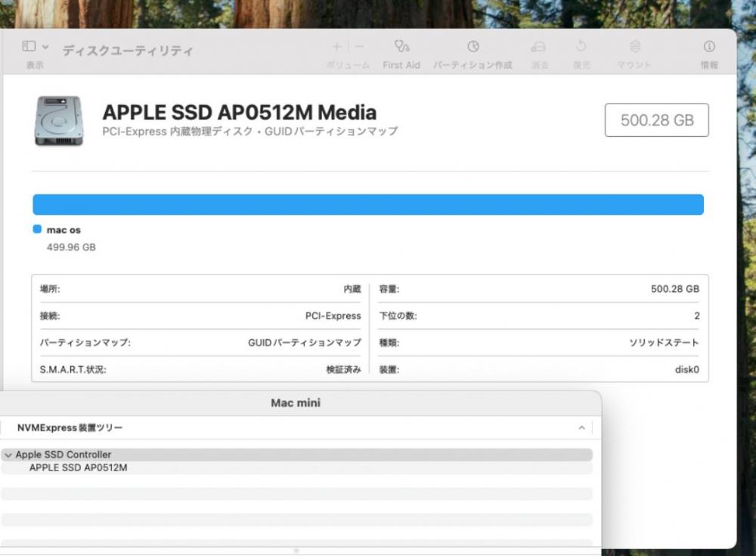756x556 pixels.
Task: Open the view options chevron beside sidebar icon
Action: pos(45,47)
